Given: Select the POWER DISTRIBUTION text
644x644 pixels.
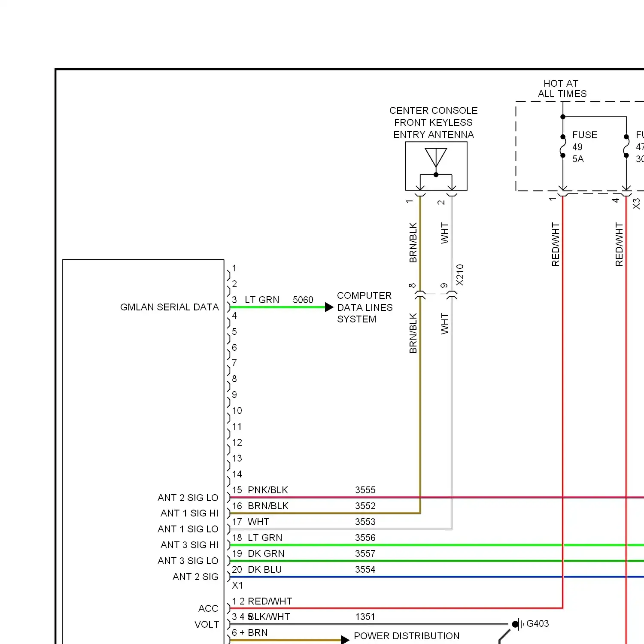Looking at the screenshot, I should (x=407, y=636).
